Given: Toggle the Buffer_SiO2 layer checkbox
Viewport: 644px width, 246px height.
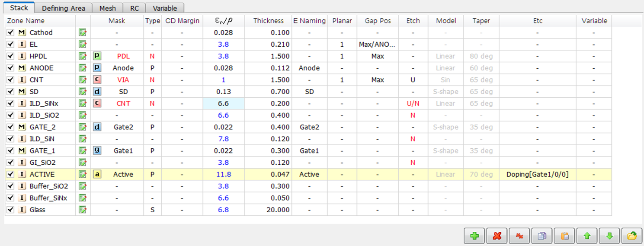Looking at the screenshot, I should coord(11,186).
